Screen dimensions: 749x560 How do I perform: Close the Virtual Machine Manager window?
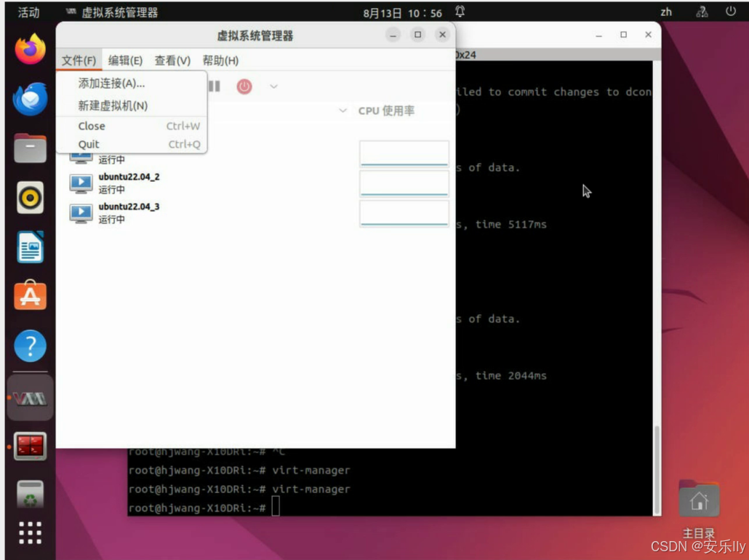pos(442,35)
